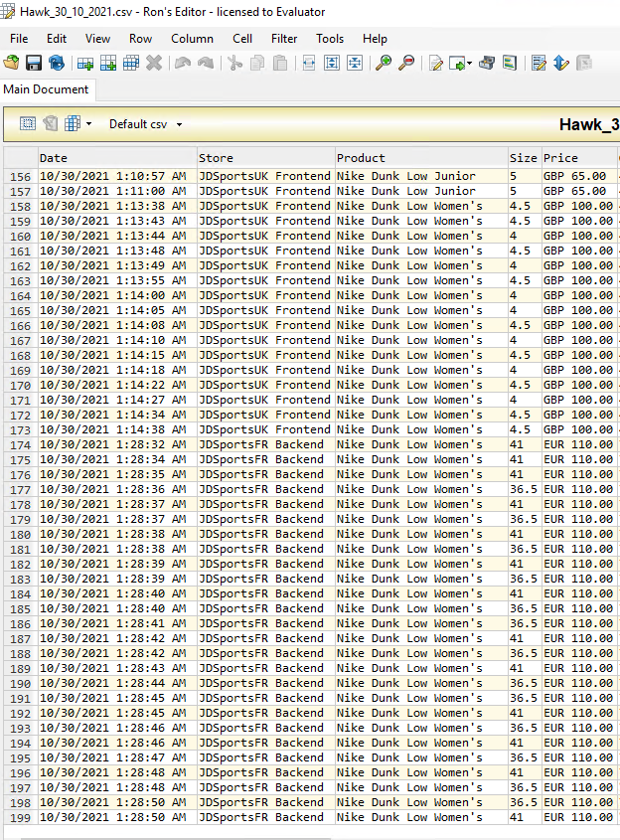Click the fit column width icon
The height and width of the screenshot is (840, 620).
click(x=309, y=64)
